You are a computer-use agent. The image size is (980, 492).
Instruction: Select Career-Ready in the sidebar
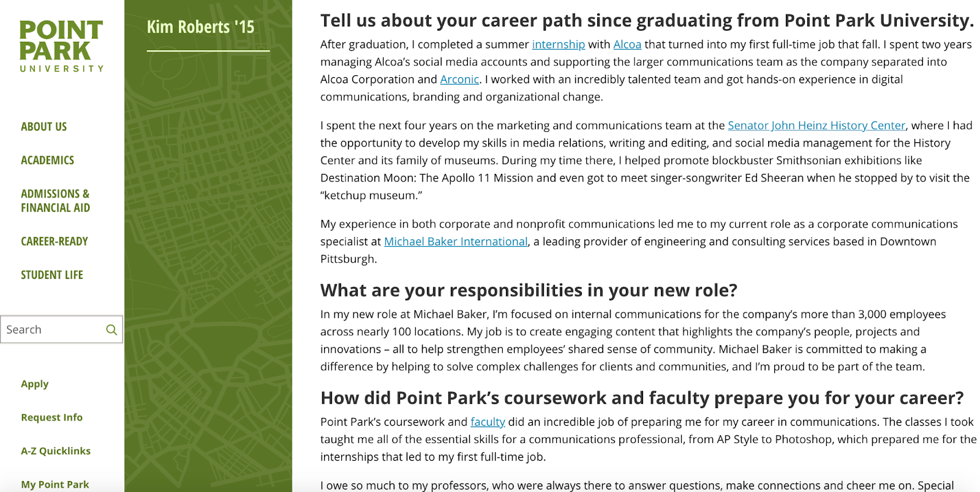tap(55, 241)
